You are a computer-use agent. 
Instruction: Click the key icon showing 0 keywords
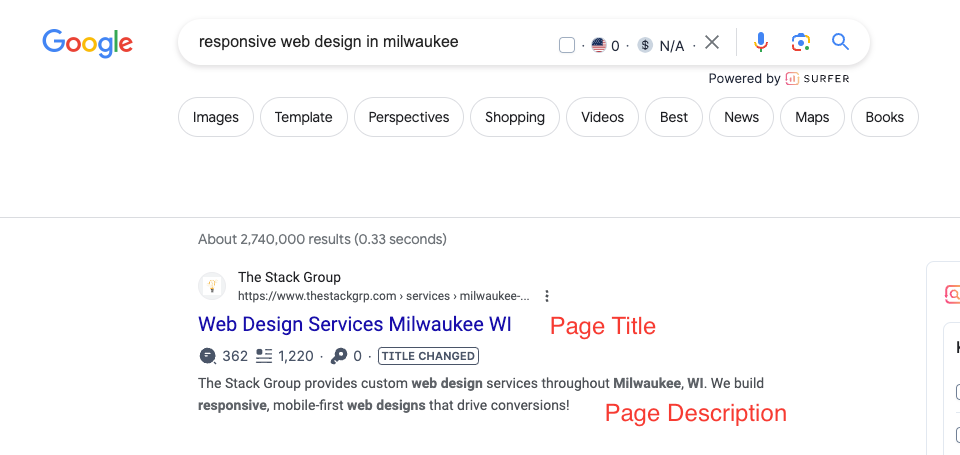point(339,356)
